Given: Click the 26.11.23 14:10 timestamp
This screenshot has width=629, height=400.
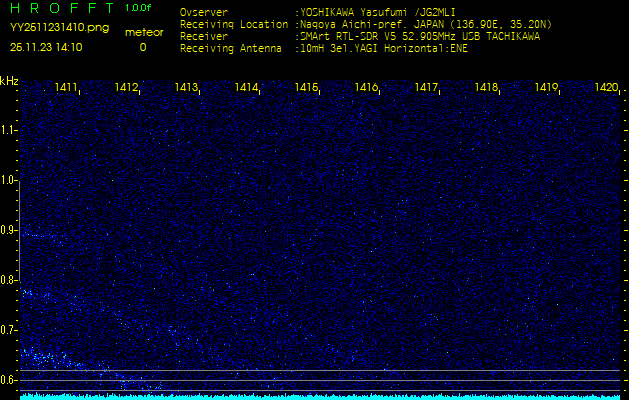Looking at the screenshot, I should [46, 47].
